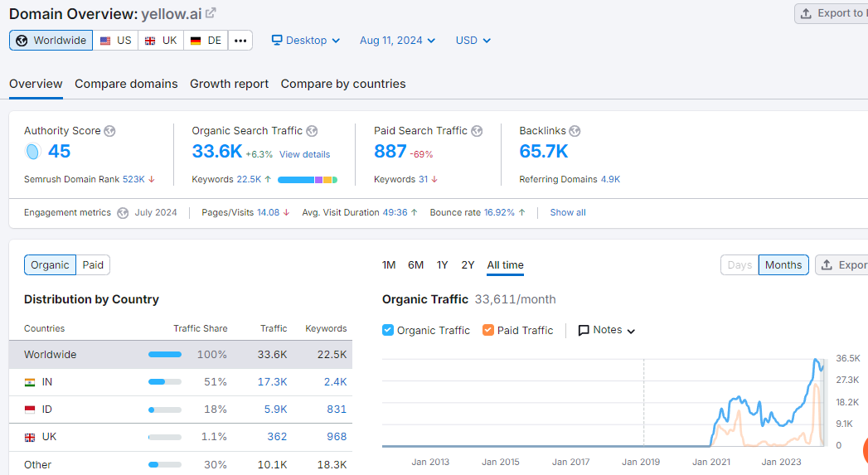The width and height of the screenshot is (868, 475).
Task: Click the Worldwide globe icon
Action: pyautogui.click(x=22, y=41)
